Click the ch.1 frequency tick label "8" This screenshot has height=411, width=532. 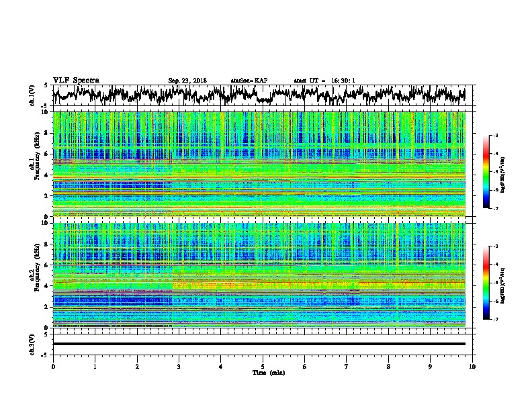point(47,133)
